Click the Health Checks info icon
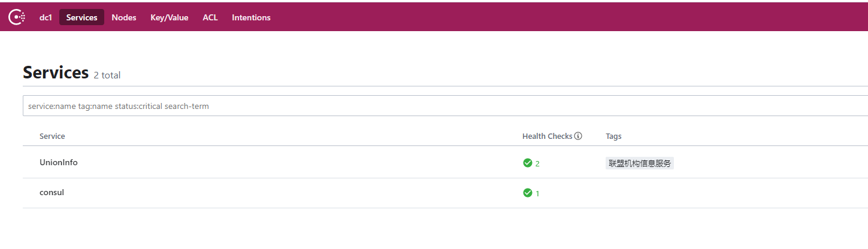 [578, 136]
